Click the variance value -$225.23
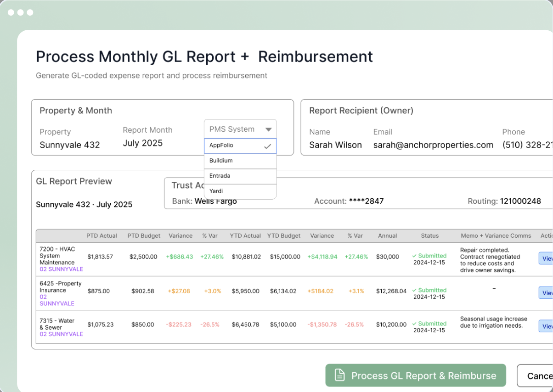553x392 pixels. click(179, 325)
